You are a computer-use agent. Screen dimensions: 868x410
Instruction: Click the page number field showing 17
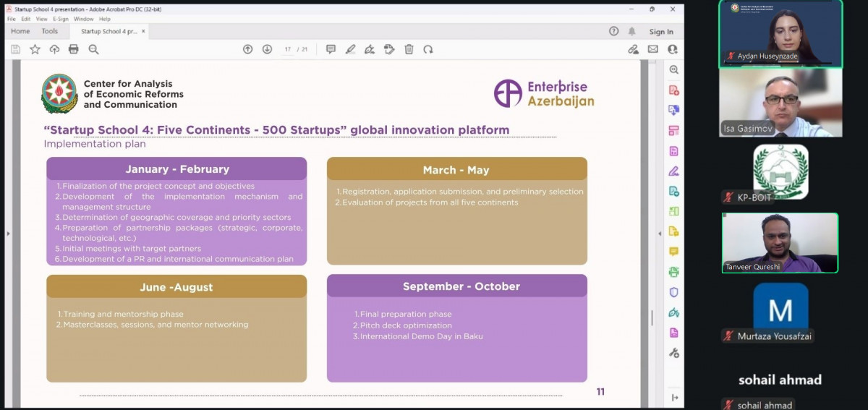(288, 49)
